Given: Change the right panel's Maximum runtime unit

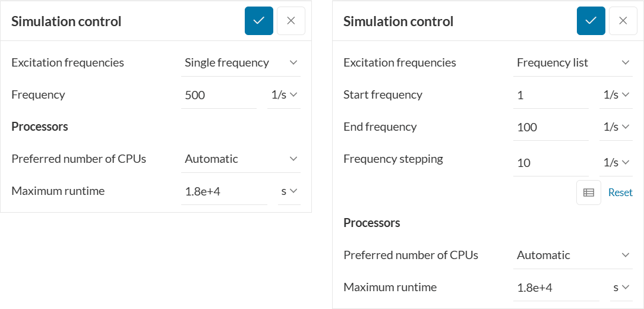Looking at the screenshot, I should coord(621,287).
